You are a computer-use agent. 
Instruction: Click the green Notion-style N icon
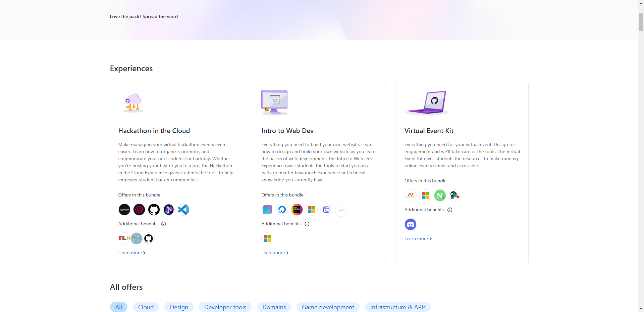pyautogui.click(x=440, y=195)
